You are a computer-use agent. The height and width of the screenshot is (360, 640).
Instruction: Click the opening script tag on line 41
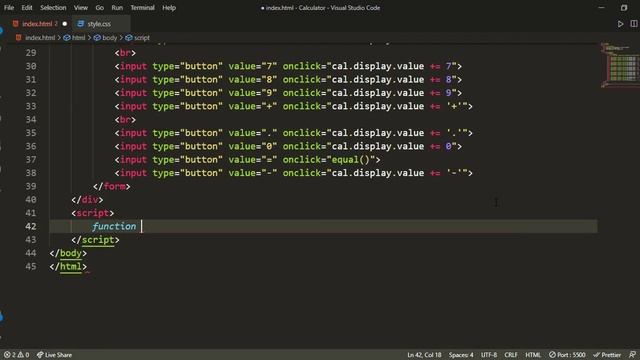point(93,213)
